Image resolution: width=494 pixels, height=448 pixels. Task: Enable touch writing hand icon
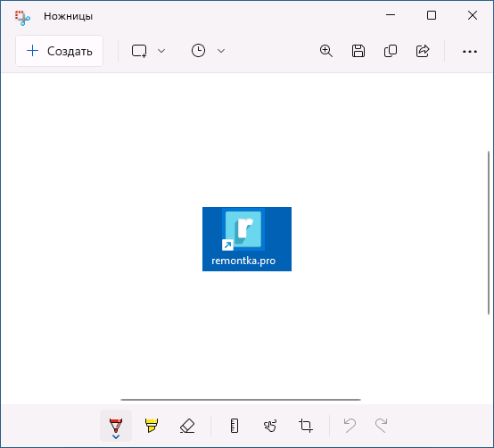[x=270, y=426]
